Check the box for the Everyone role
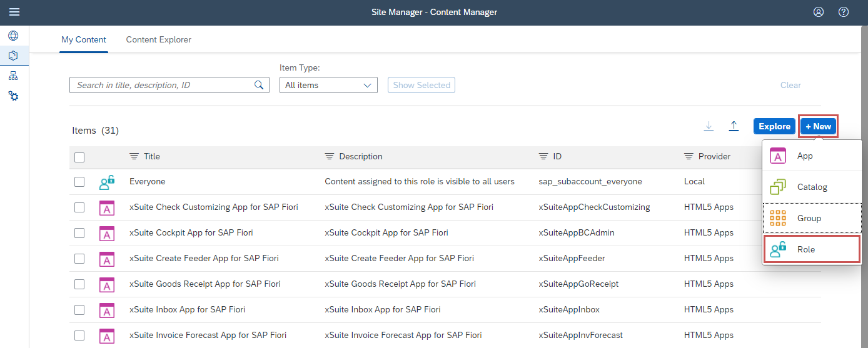 [79, 182]
